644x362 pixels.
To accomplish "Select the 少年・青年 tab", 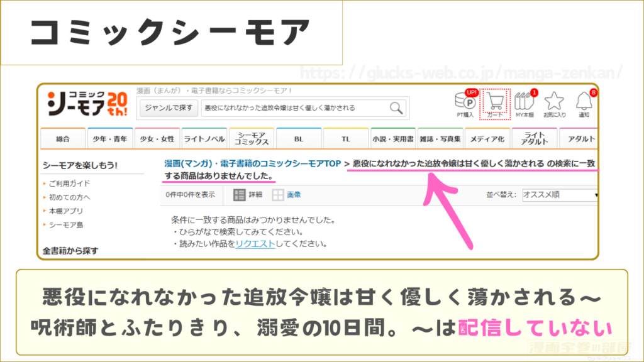I will [109, 139].
